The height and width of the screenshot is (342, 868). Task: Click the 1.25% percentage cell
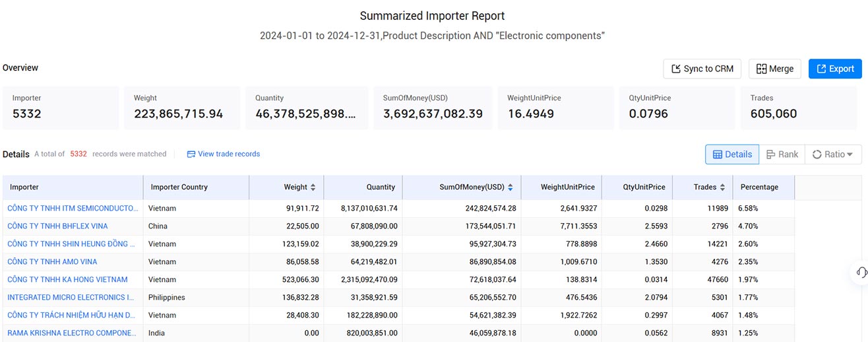click(764, 333)
